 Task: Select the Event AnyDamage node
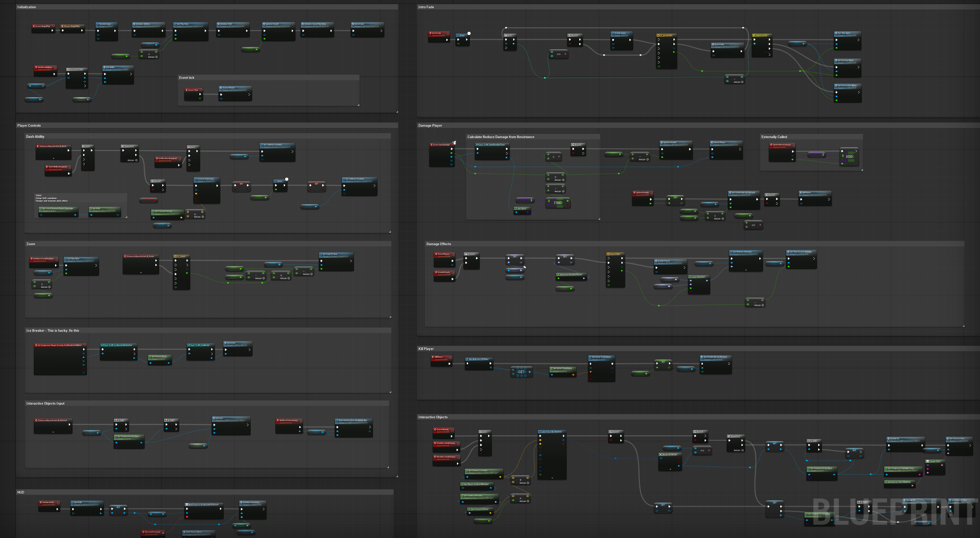441,145
